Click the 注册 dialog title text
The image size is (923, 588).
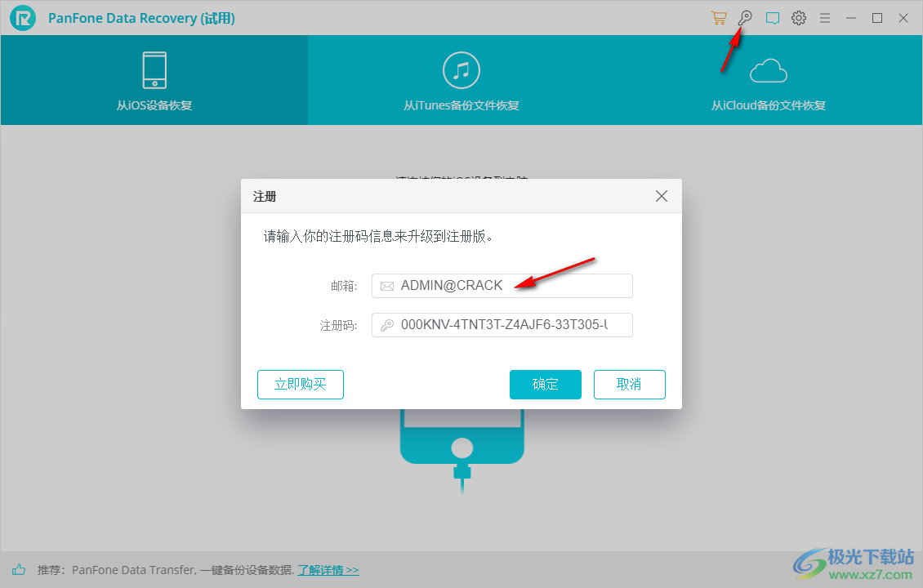(x=265, y=197)
